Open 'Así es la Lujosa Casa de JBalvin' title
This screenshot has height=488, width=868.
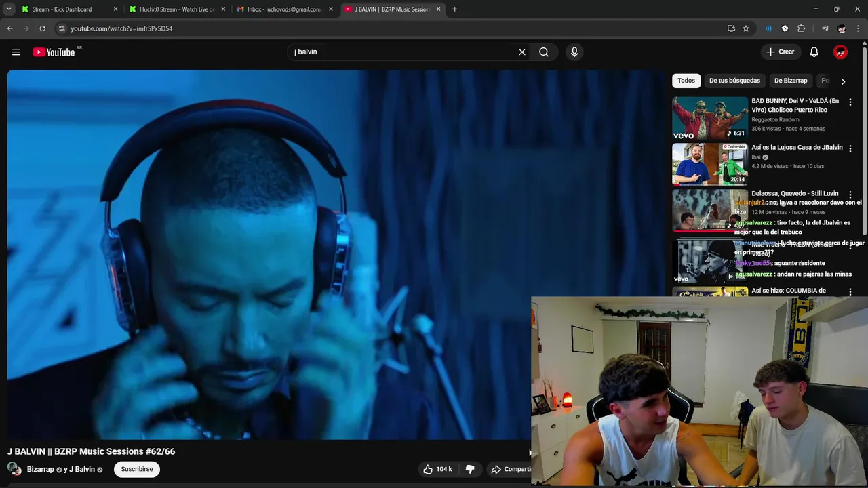coord(797,147)
